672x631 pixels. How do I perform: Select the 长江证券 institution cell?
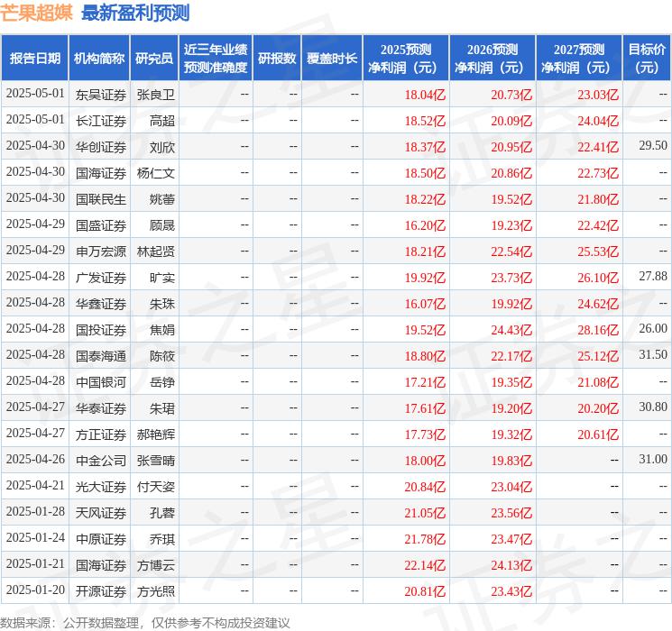(101, 121)
